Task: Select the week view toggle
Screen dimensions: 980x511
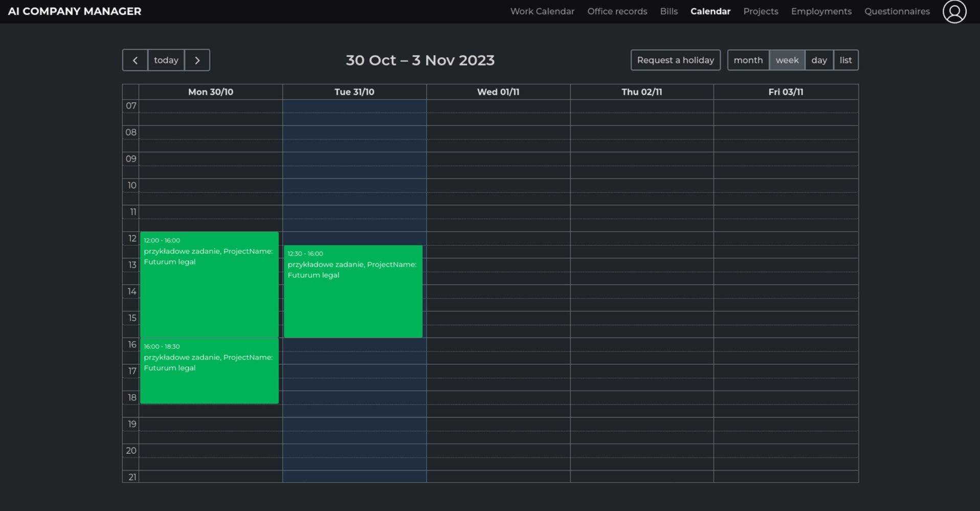Action: coord(787,60)
